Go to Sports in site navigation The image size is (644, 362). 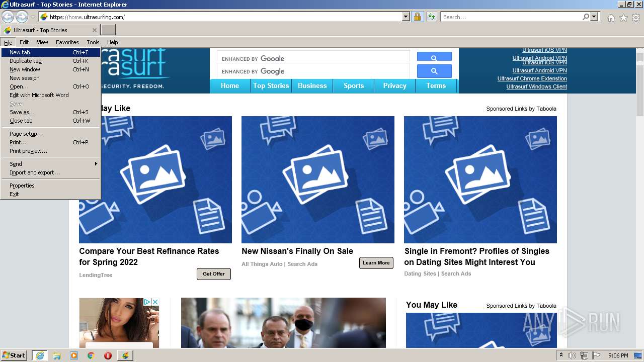click(x=354, y=86)
